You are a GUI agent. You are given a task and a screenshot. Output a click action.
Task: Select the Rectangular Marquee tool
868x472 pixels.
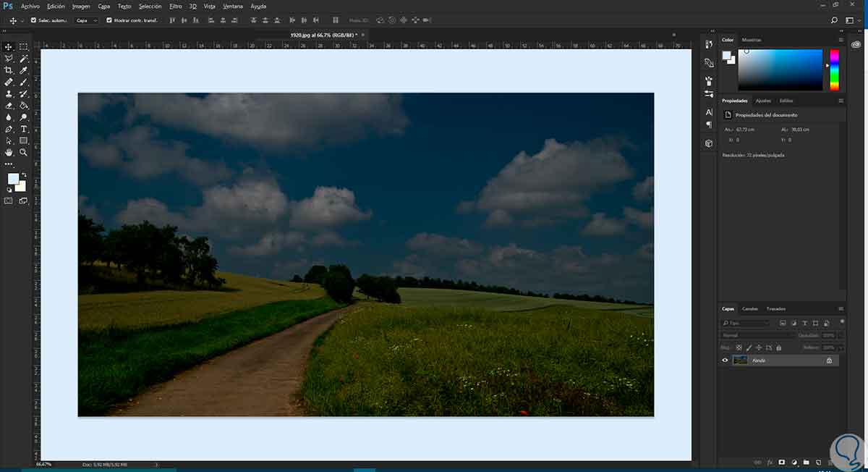click(24, 46)
